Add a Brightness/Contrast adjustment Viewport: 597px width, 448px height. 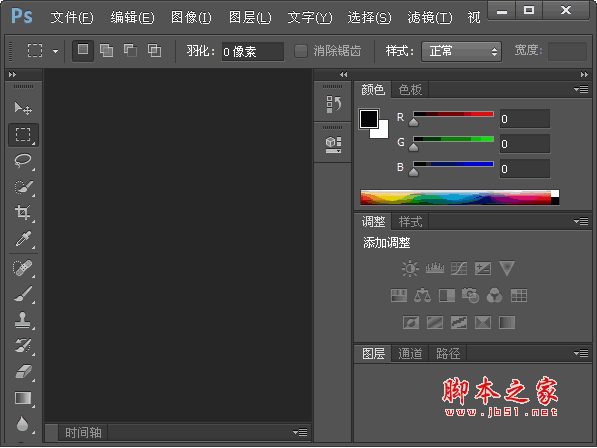click(410, 268)
